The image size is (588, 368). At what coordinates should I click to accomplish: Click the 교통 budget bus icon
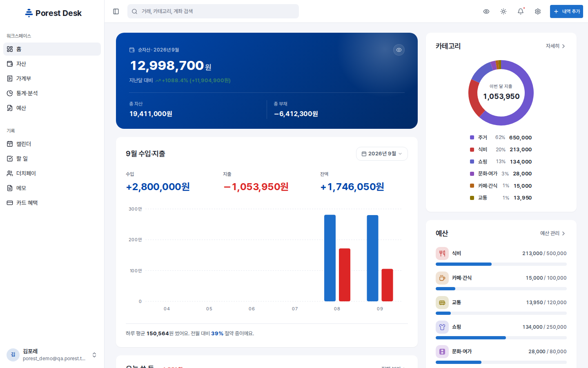point(442,303)
